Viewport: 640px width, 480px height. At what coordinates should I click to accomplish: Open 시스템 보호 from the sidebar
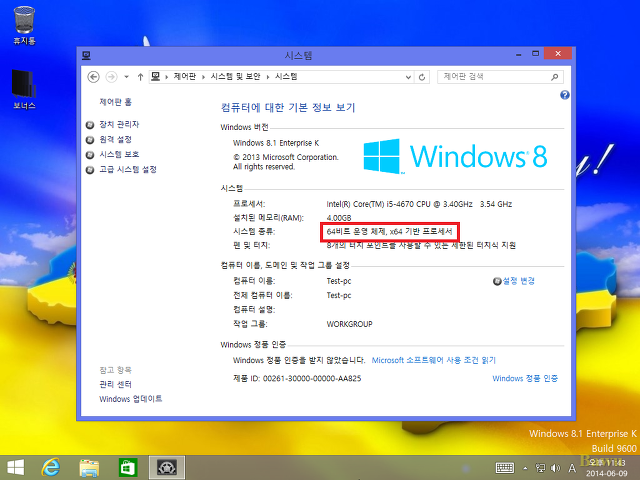119,154
